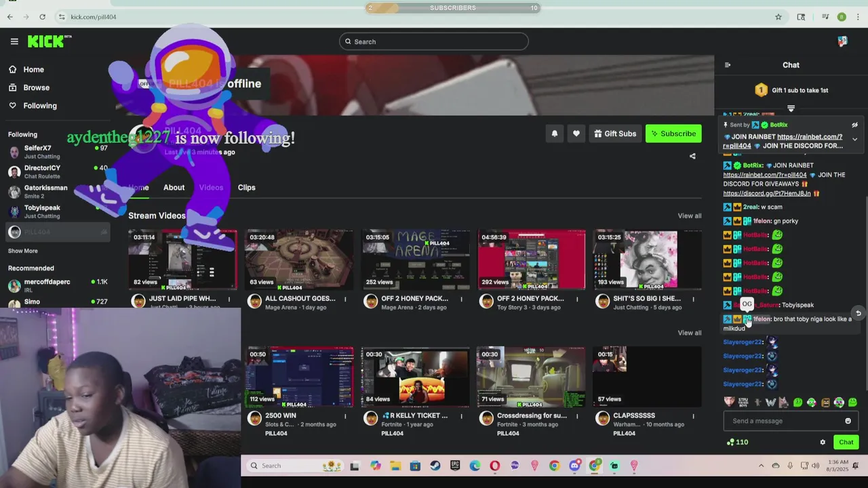This screenshot has width=868, height=488.
Task: Expand the pinned BotRix message with the chevron
Action: (x=854, y=139)
